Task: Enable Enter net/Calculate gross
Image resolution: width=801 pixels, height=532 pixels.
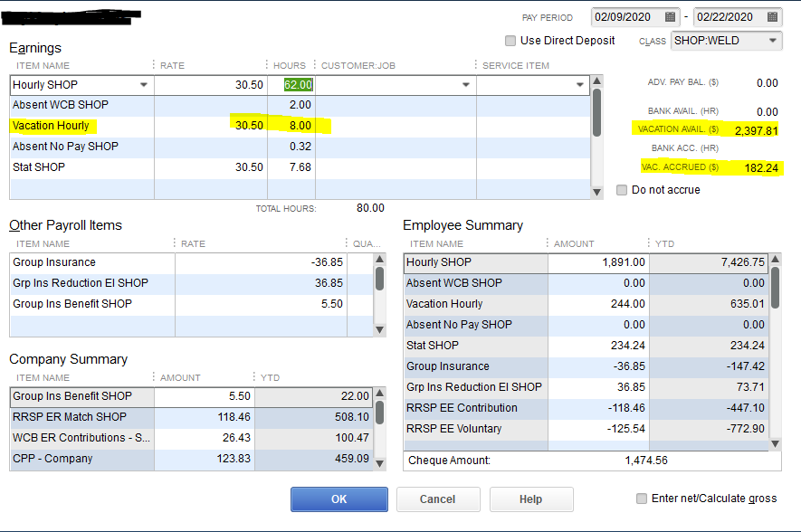Action: tap(643, 499)
